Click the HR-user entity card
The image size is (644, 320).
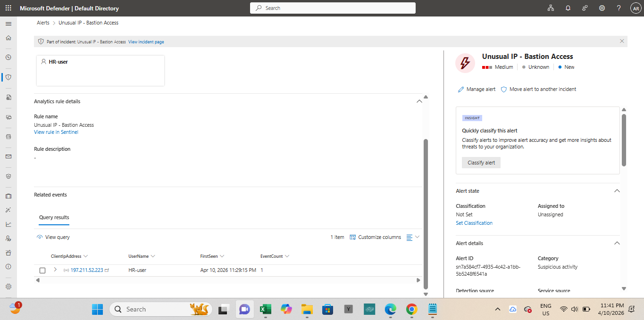coord(100,71)
